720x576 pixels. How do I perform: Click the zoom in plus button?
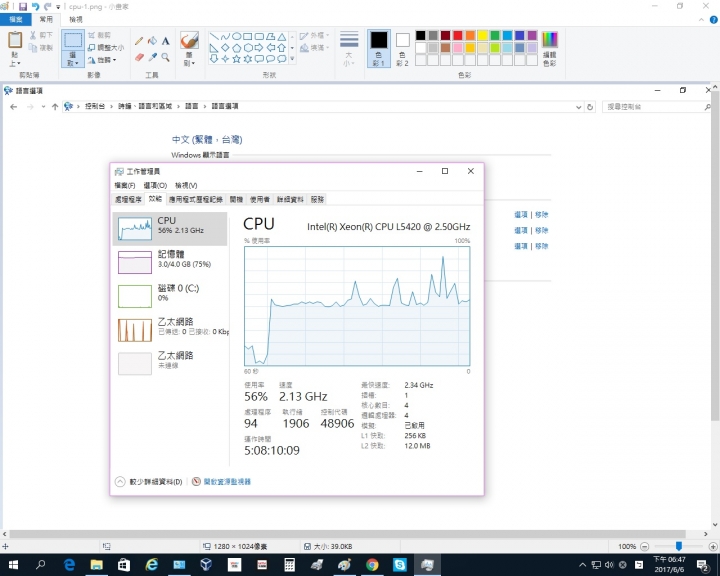(713, 547)
